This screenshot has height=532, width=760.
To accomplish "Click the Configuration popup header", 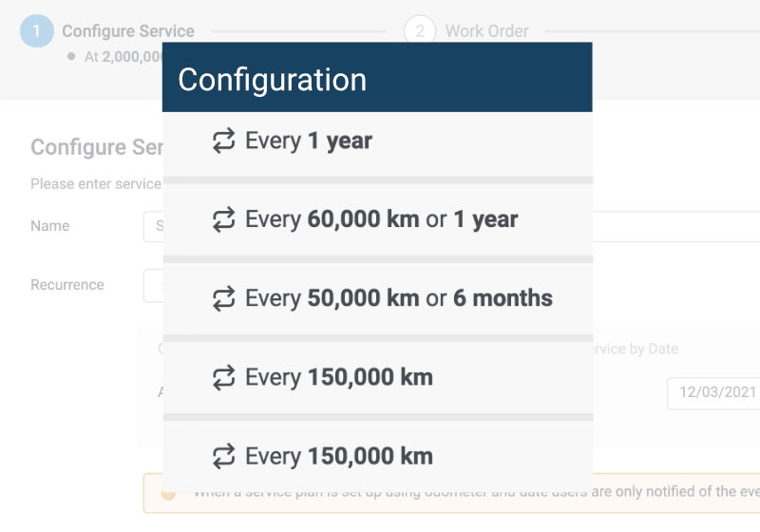I will (x=377, y=78).
